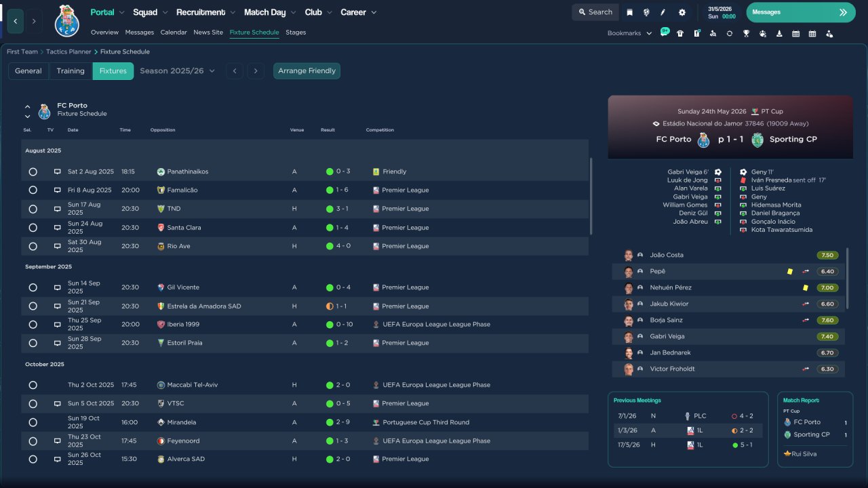Screen dimensions: 868x488
Task: Select the Gil Vicente fixture radio button
Action: click(33, 287)
